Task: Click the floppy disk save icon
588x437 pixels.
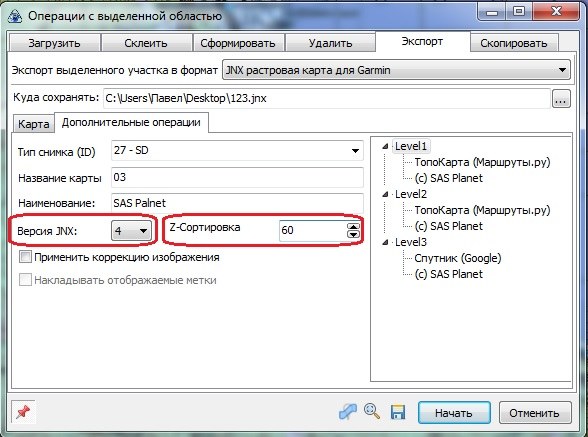Action: [398, 412]
